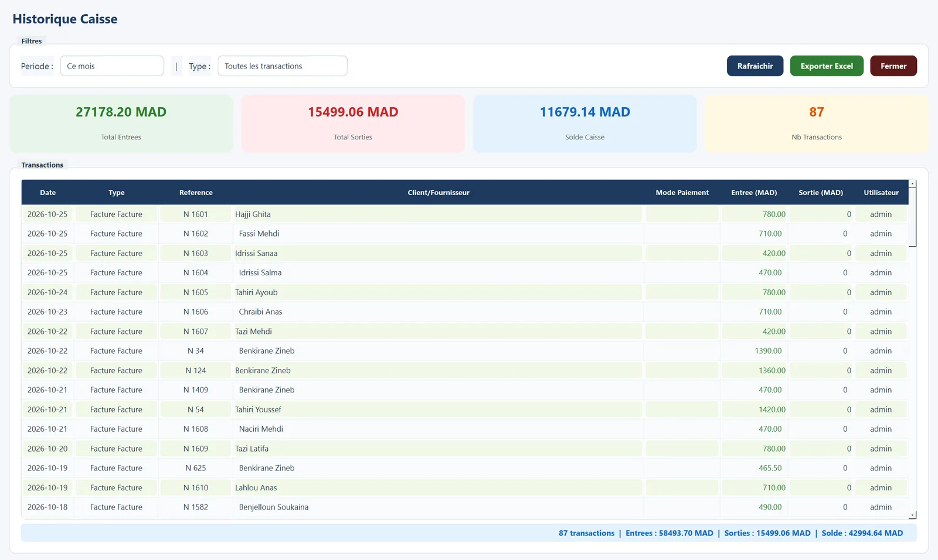Click the Sortie (MAD) column header
This screenshot has height=560, width=938.
pyautogui.click(x=821, y=192)
